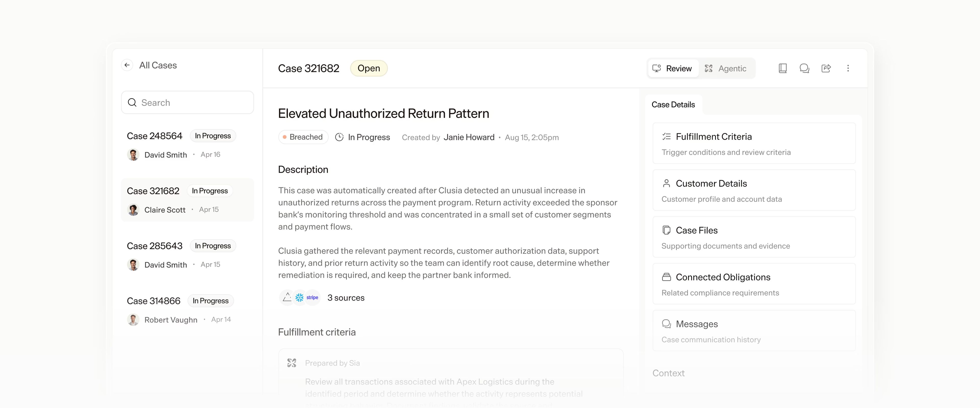Open the chat bubbles icon in the header
Viewport: 980px width, 408px height.
(x=804, y=68)
